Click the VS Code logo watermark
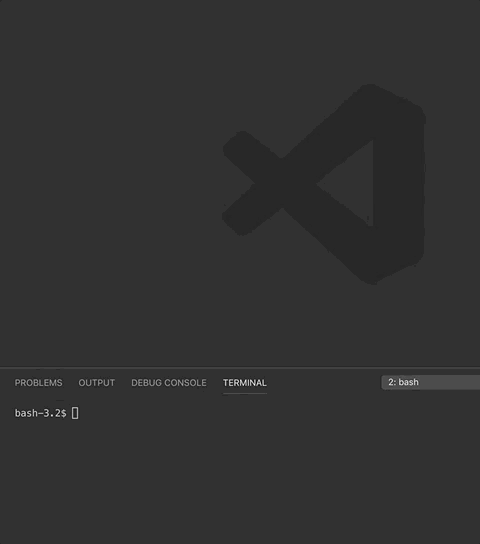The width and height of the screenshot is (480, 544). pos(324,184)
